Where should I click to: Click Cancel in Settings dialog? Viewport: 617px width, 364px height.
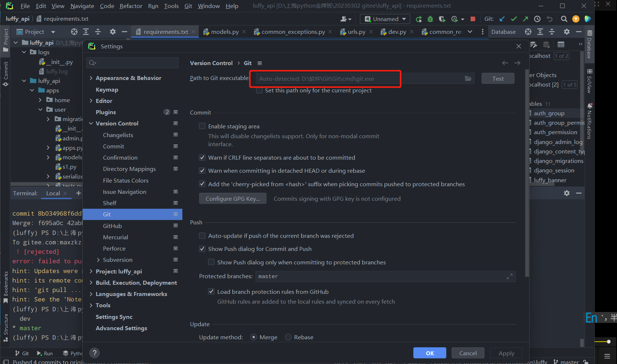468,353
